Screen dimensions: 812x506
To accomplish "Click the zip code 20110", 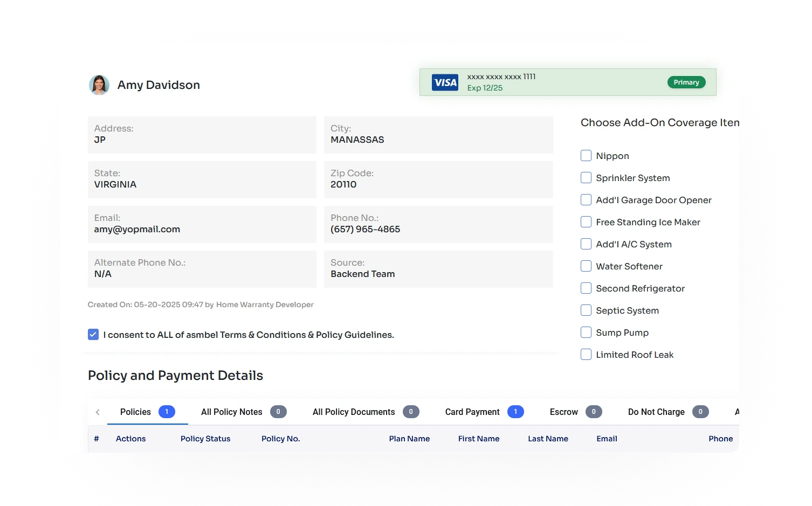I will (343, 184).
